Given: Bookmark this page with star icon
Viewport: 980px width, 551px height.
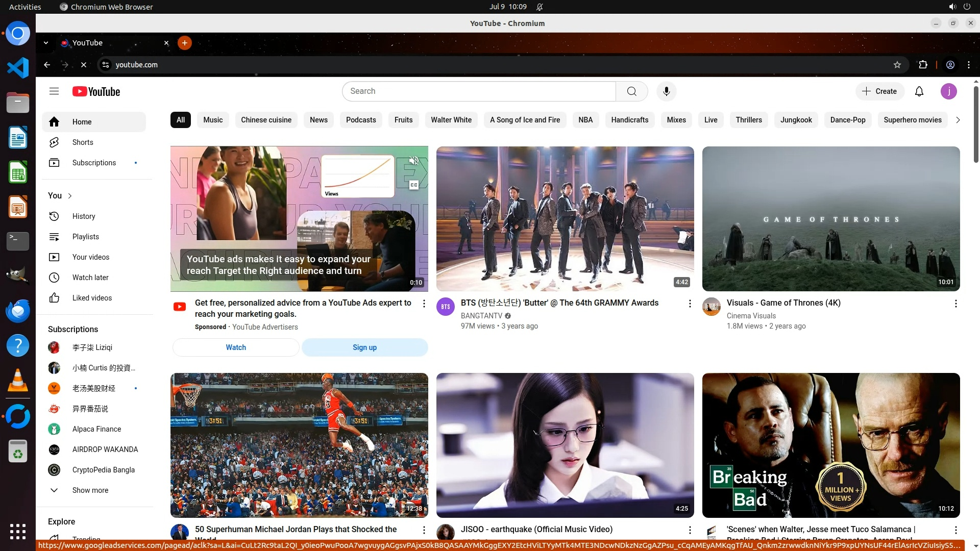Looking at the screenshot, I should (x=897, y=65).
